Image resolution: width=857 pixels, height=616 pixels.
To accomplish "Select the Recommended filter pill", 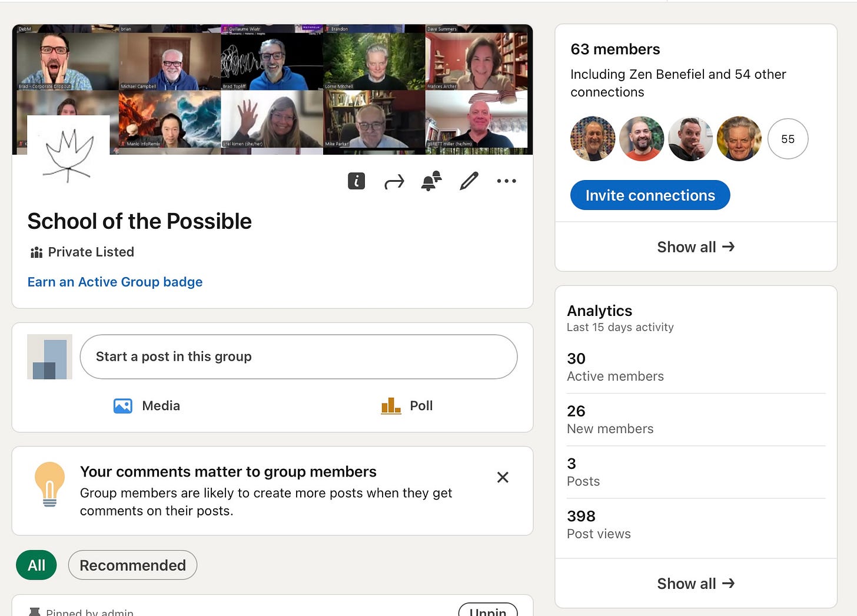I will pos(132,565).
